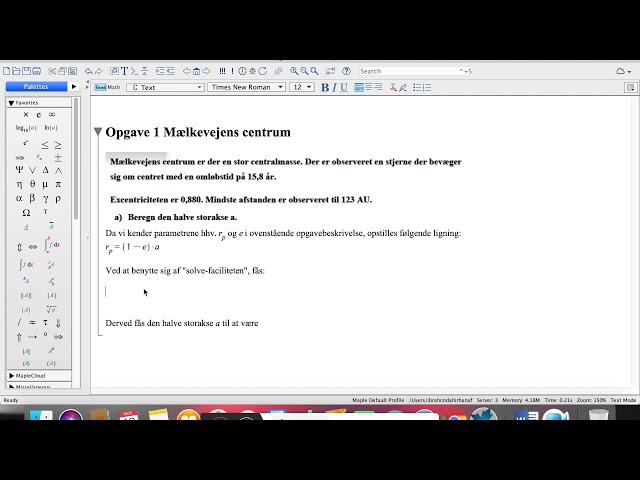This screenshot has width=640, height=480.
Task: Save the worksheet with the floppy disk icon
Action: pos(26,71)
